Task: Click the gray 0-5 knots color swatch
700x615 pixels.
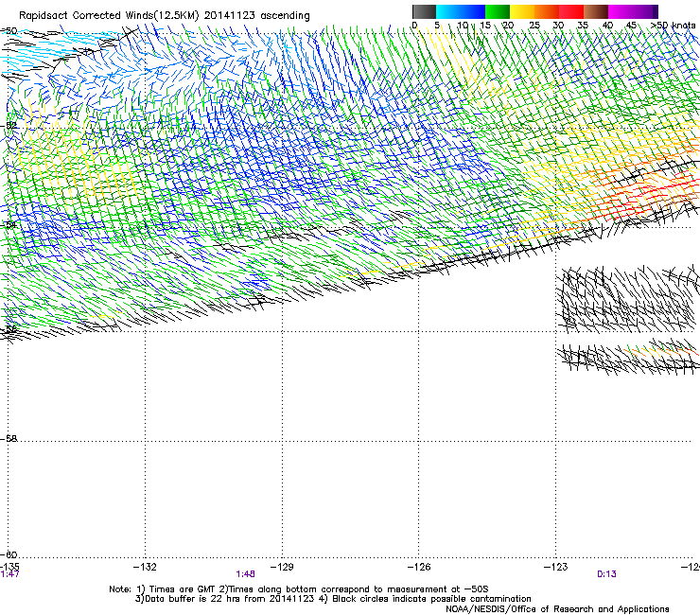Action: [x=424, y=11]
